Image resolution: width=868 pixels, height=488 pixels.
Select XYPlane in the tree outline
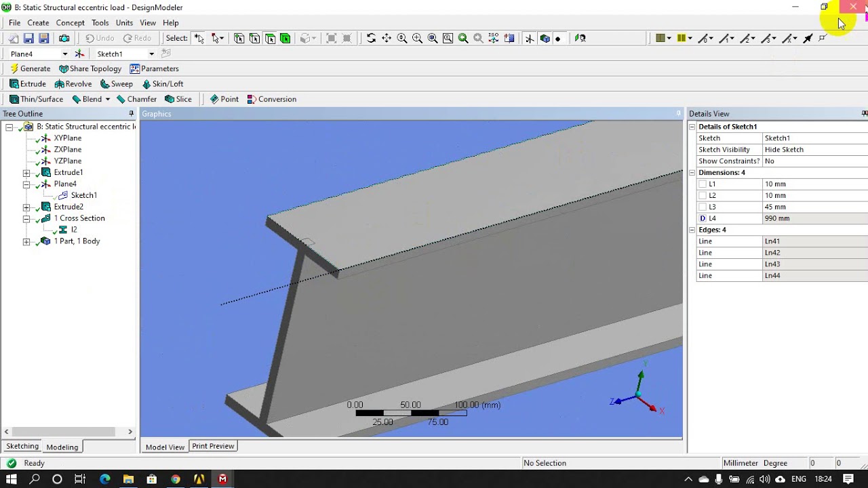pyautogui.click(x=68, y=138)
